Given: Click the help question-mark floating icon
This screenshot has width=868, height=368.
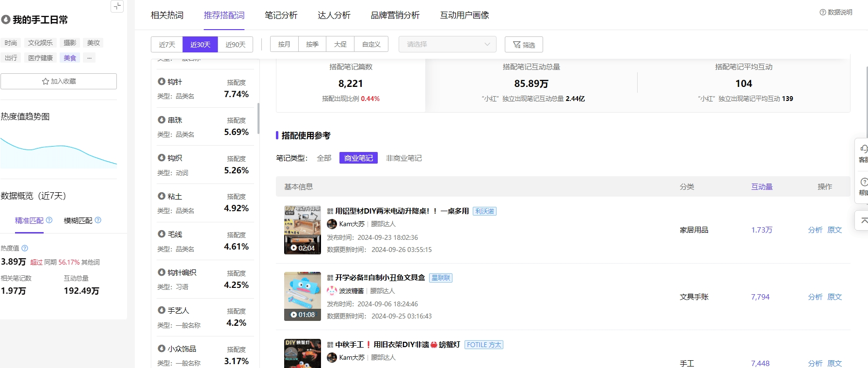Looking at the screenshot, I should tap(864, 182).
